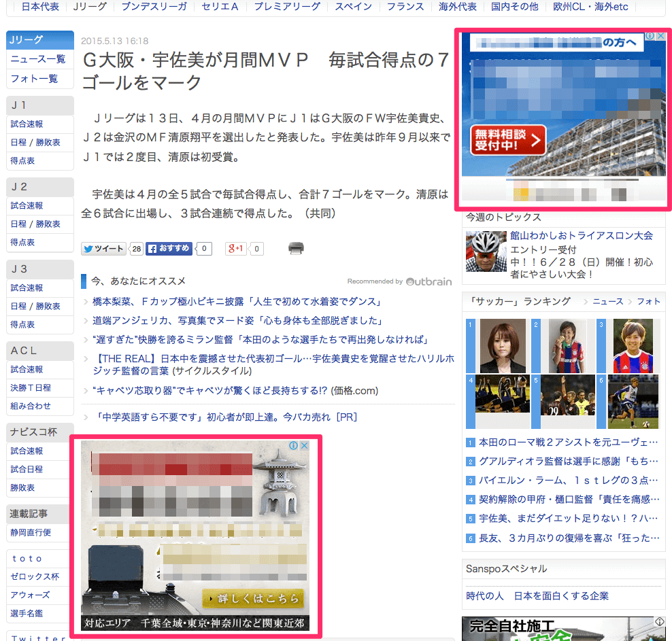Click the Facebook recommend button
672x641 pixels.
(x=169, y=249)
